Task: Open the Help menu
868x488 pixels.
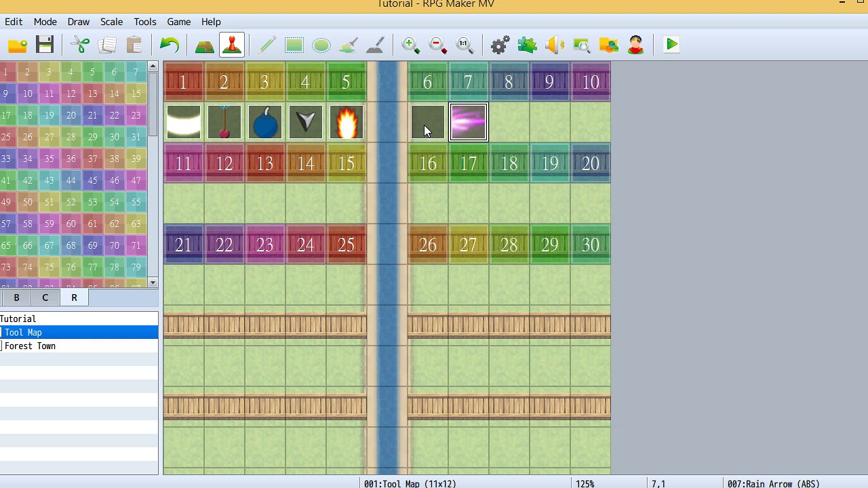Action: coord(211,22)
